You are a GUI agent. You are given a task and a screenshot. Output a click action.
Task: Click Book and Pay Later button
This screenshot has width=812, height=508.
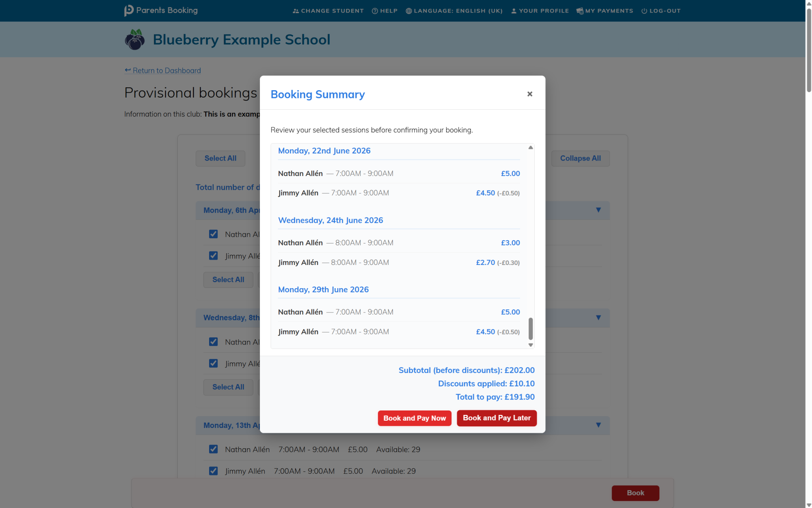(x=496, y=418)
